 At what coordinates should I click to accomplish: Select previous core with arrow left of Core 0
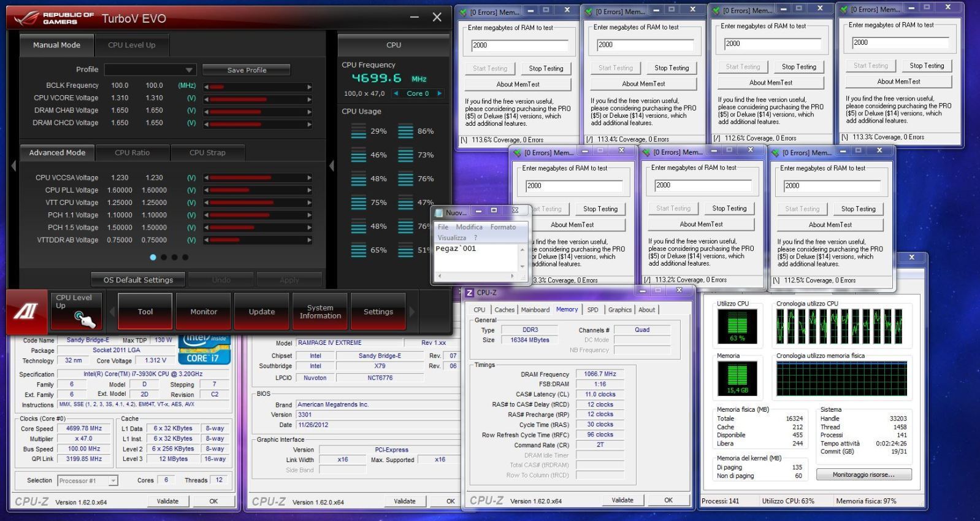pos(396,93)
